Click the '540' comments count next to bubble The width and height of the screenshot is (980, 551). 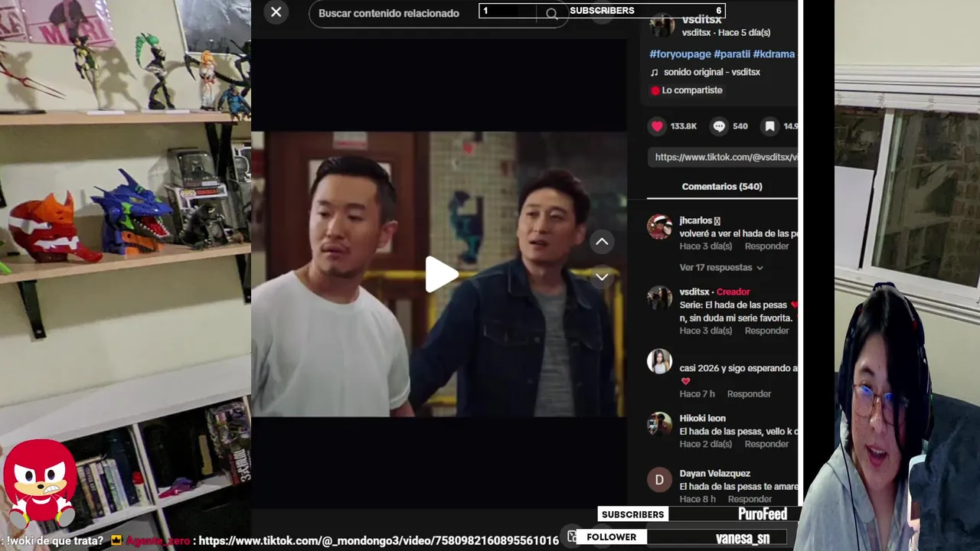pos(740,126)
